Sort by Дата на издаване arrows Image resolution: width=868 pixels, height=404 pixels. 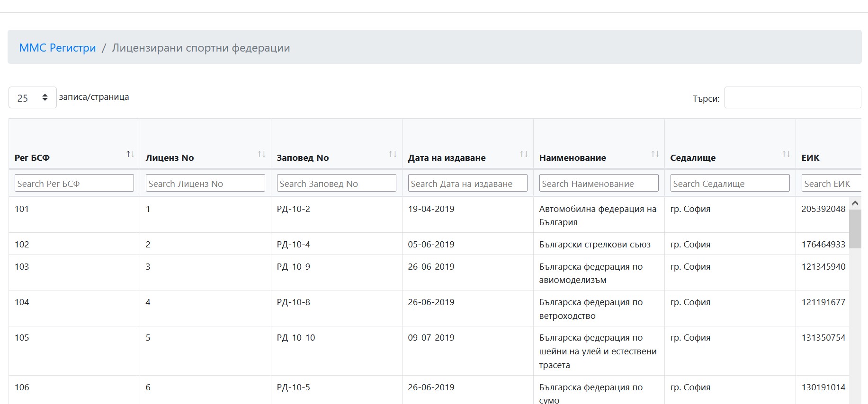(x=524, y=154)
